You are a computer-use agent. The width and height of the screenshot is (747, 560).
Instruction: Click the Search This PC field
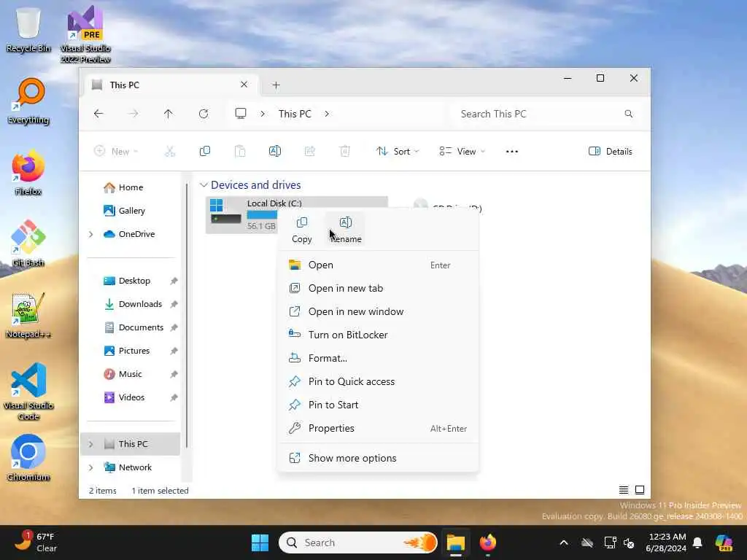tap(546, 114)
